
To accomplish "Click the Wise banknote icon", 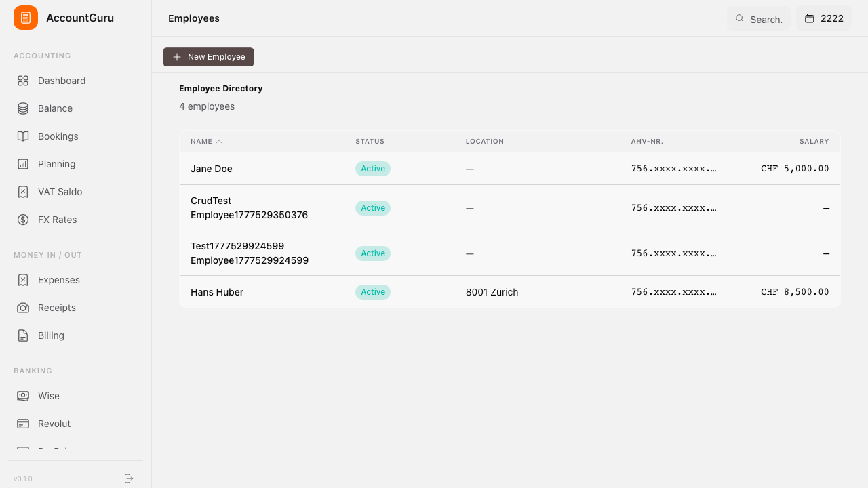I will 23,396.
